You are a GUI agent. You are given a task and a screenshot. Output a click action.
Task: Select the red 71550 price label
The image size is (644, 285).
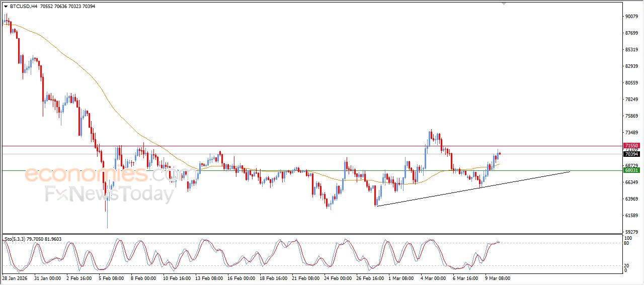coord(631,145)
